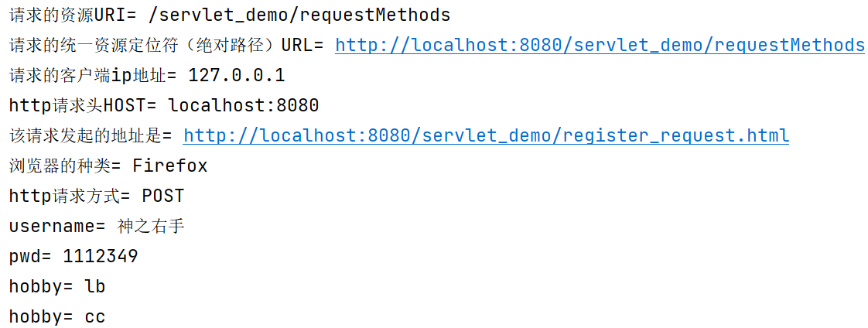The height and width of the screenshot is (328, 868).
Task: Click the pwd value 1112349
Action: point(101,256)
